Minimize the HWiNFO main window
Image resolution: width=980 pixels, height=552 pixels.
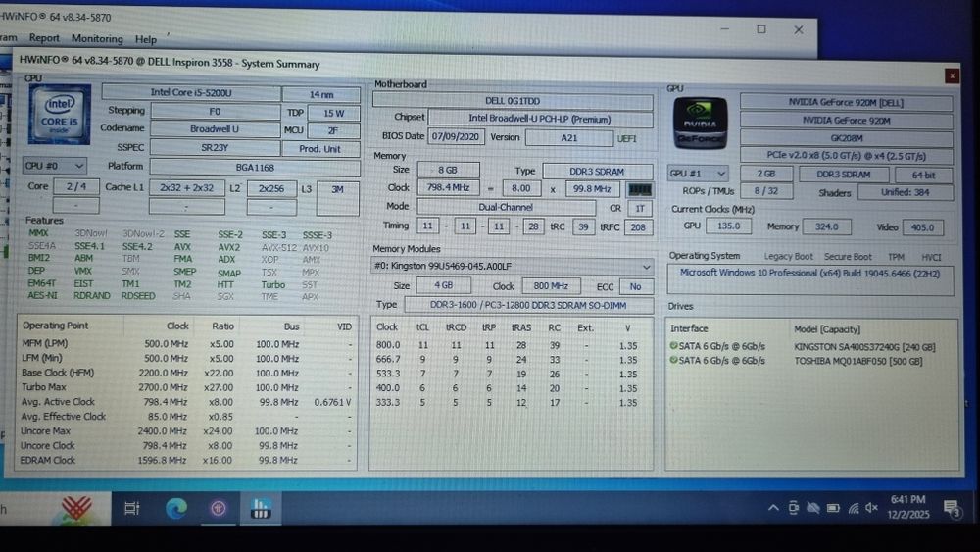pyautogui.click(x=724, y=28)
